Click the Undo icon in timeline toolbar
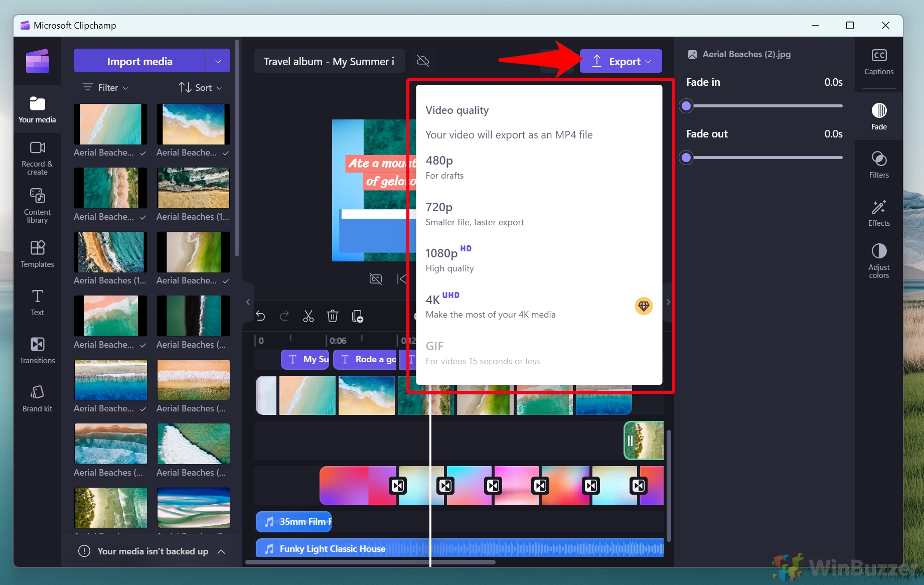This screenshot has height=585, width=924. 260,316
